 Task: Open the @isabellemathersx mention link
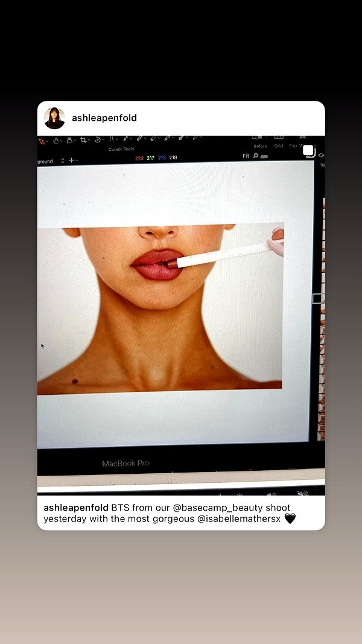(x=239, y=518)
